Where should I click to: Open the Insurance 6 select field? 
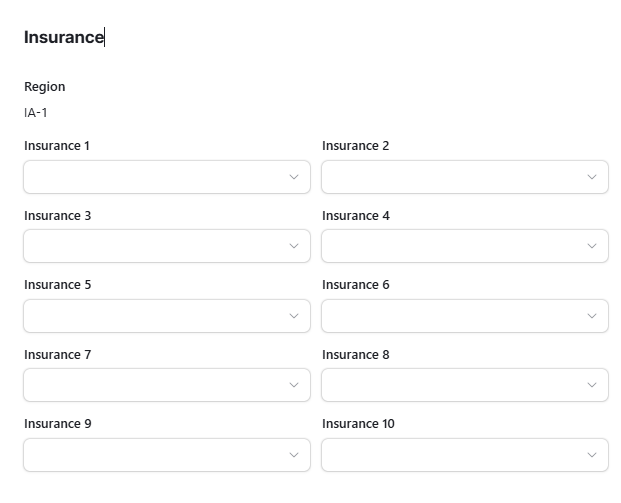pyautogui.click(x=465, y=316)
